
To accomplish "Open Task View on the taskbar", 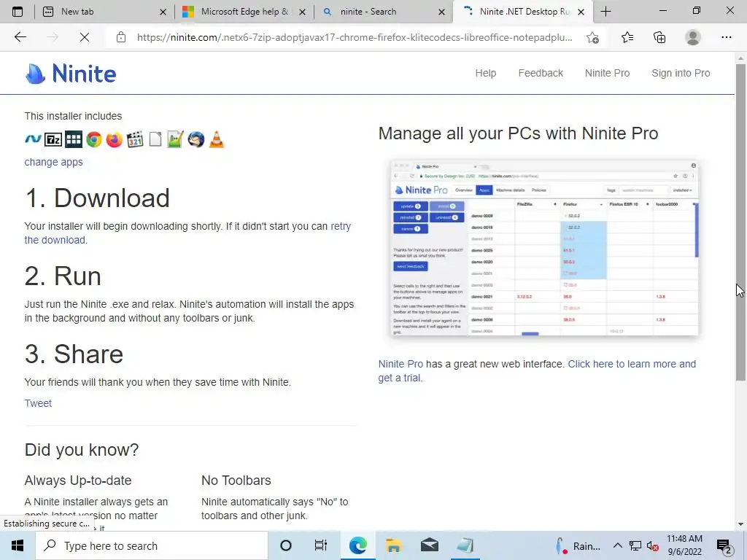I will pyautogui.click(x=321, y=545).
